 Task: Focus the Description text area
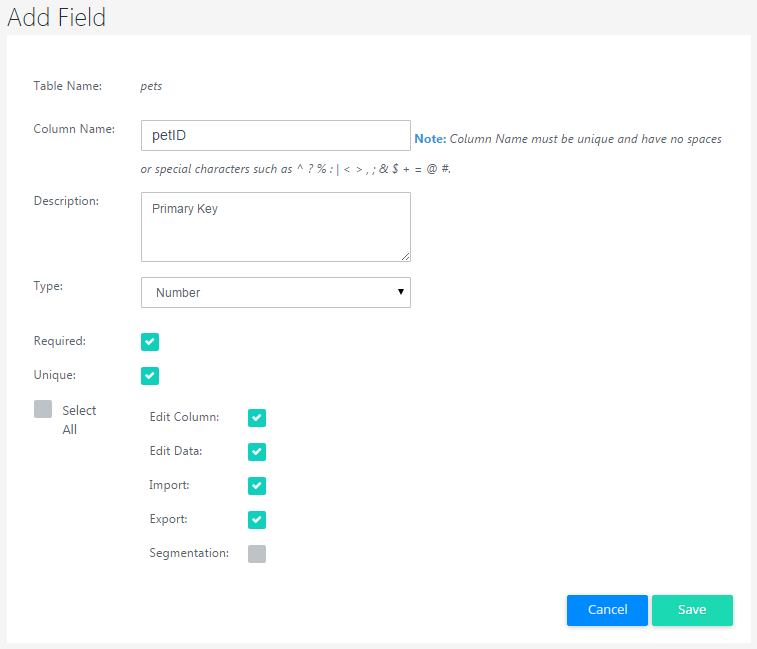tap(275, 227)
